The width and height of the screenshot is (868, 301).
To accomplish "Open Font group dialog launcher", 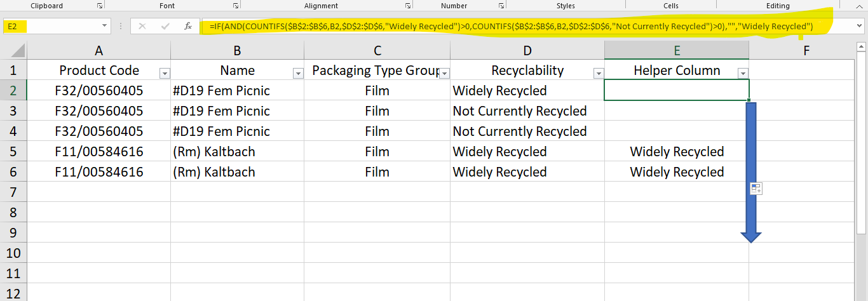I will [236, 6].
